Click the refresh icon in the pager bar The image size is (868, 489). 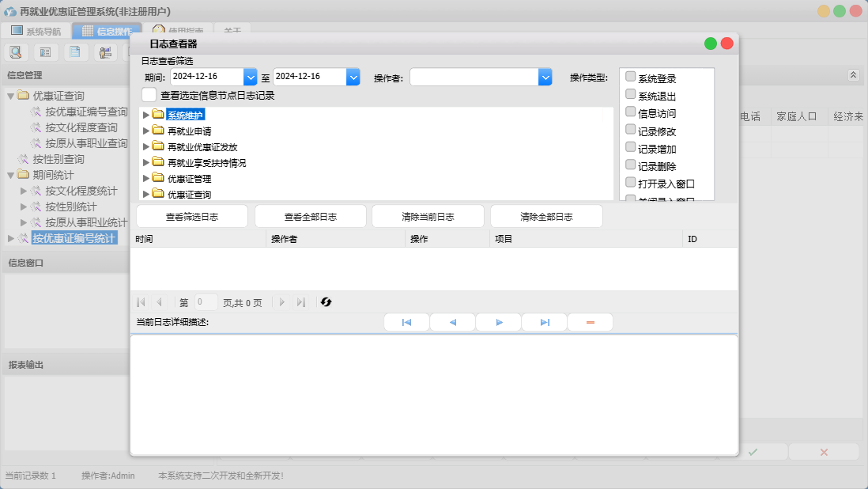326,302
